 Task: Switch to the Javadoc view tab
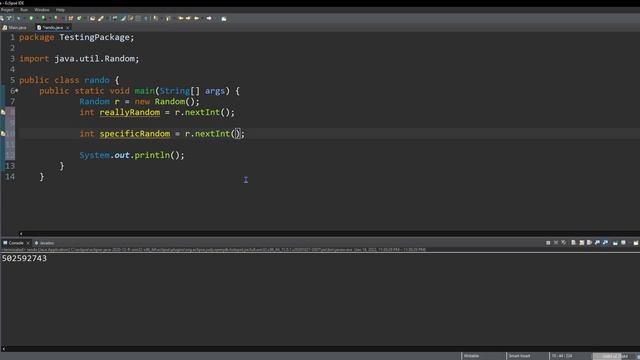(44, 243)
